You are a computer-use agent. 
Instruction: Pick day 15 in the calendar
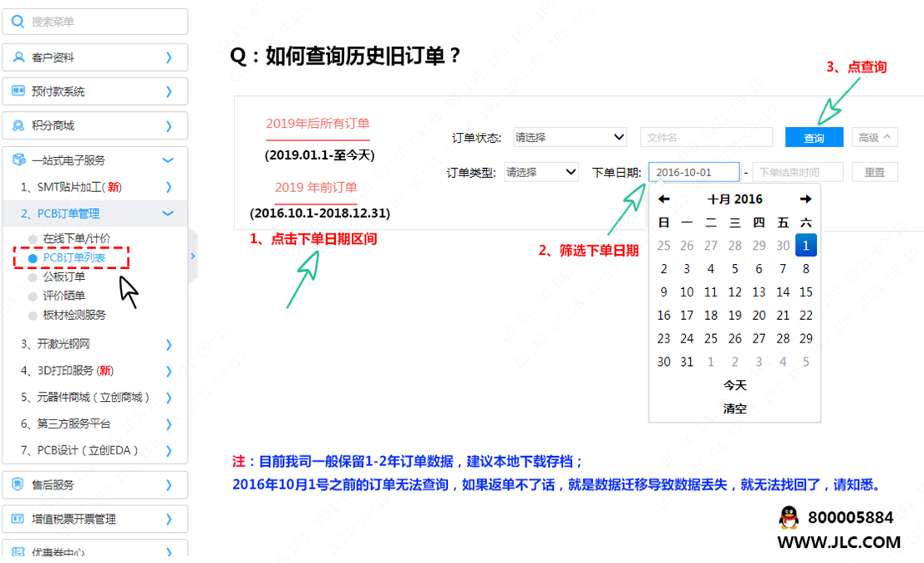(x=805, y=292)
